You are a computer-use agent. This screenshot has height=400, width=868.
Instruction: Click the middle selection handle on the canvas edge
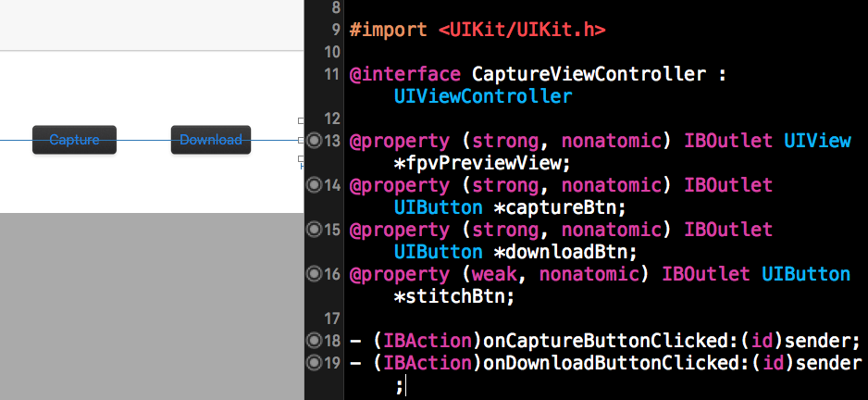301,141
